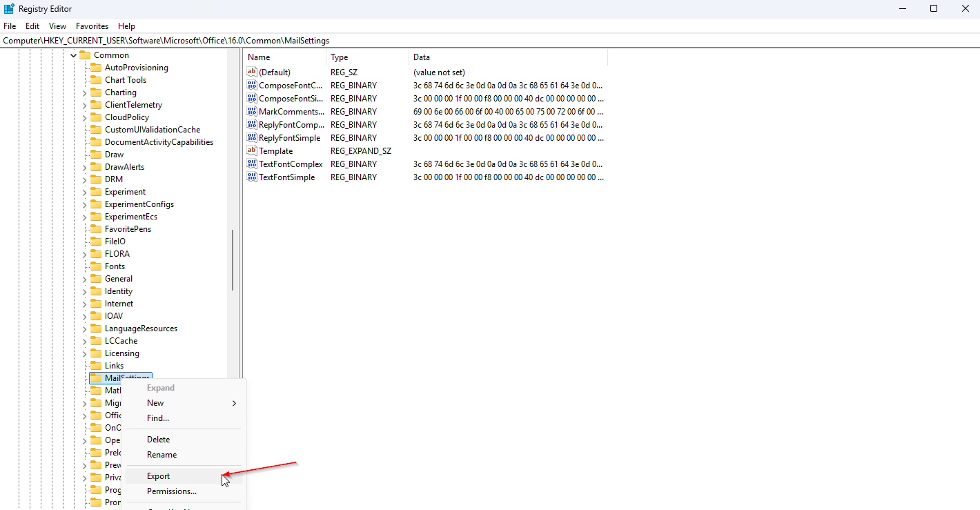Select the MarkComments binary value icon
The height and width of the screenshot is (510, 980).
[x=252, y=112]
